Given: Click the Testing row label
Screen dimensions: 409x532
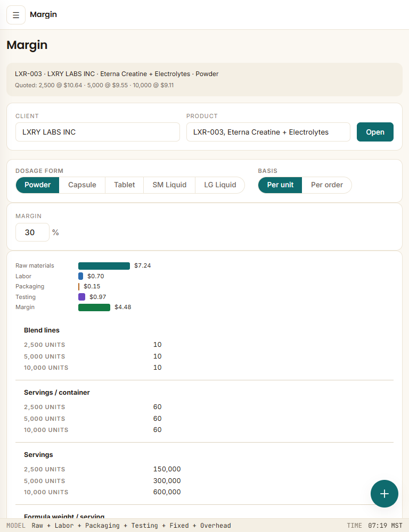Looking at the screenshot, I should click(26, 297).
